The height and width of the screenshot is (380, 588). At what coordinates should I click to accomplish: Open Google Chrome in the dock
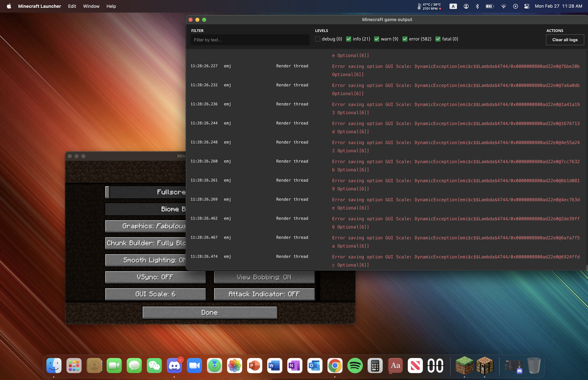[335, 365]
